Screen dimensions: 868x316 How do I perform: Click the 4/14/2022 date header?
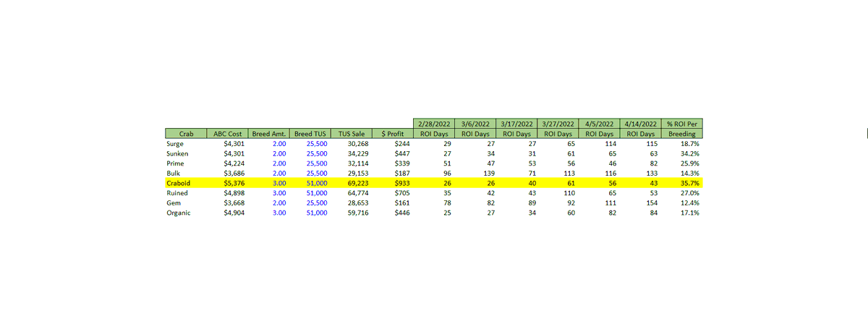click(642, 124)
